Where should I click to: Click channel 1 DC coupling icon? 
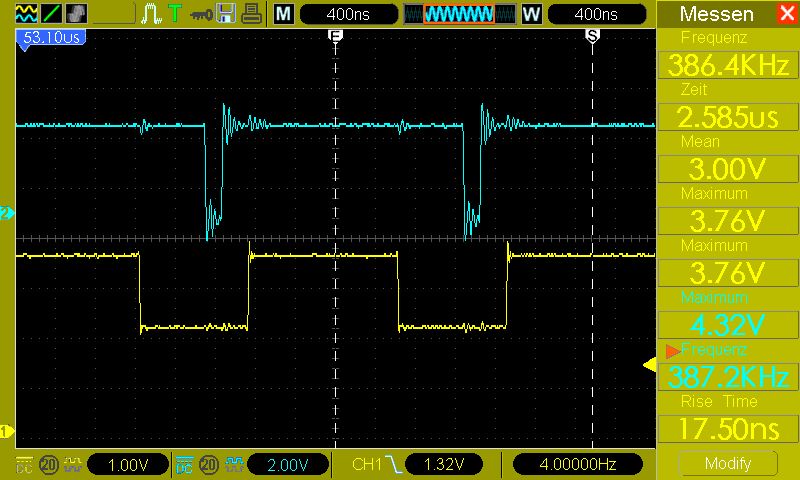coord(24,465)
